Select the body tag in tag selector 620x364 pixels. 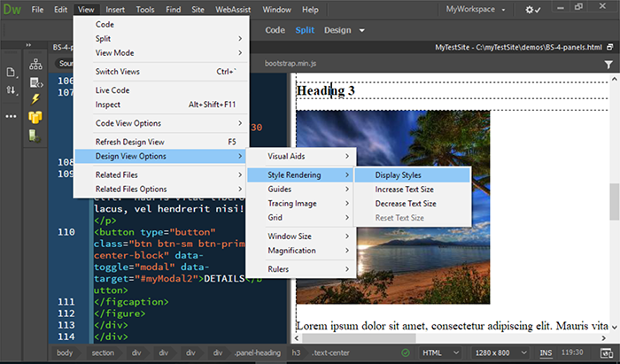65,352
